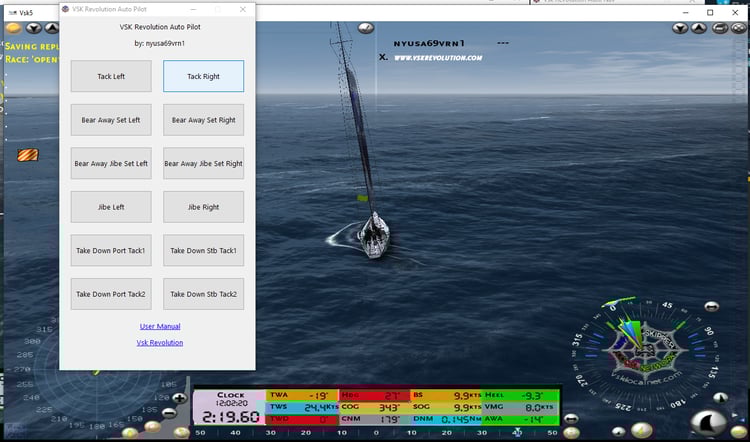Click player name nyusa69vrn1 in game
Screen dimensions: 750x442
pos(429,43)
